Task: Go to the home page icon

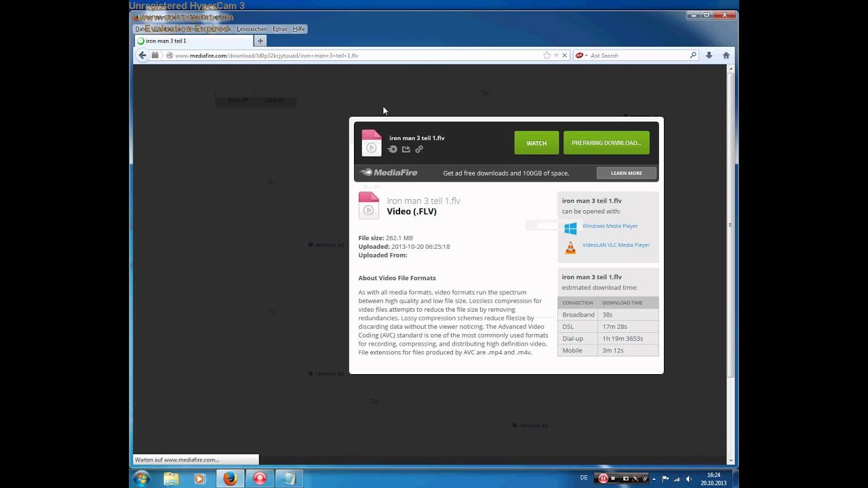Action: click(x=726, y=56)
